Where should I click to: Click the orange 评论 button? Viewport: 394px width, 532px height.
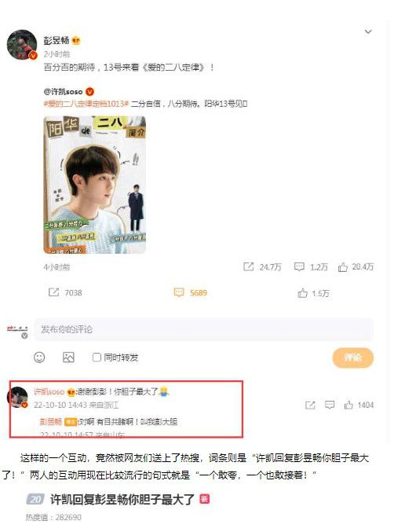coord(352,358)
